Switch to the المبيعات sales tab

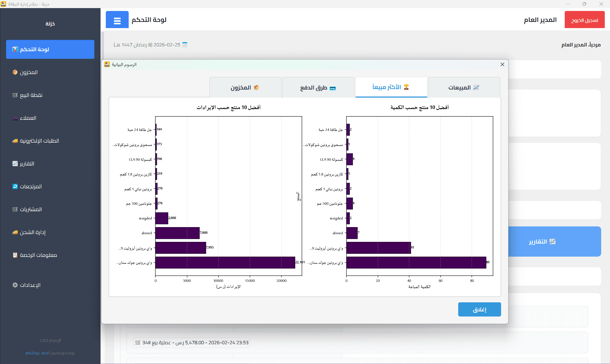(464, 87)
